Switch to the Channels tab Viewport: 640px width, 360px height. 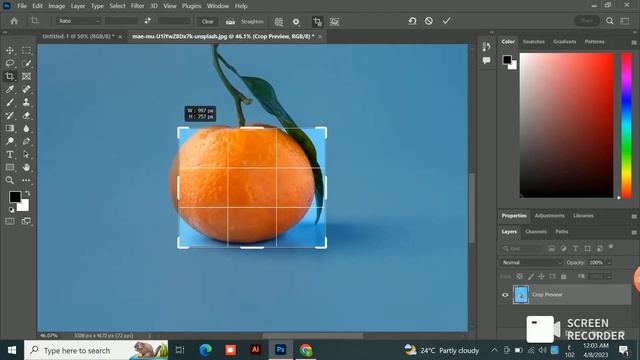pos(536,231)
